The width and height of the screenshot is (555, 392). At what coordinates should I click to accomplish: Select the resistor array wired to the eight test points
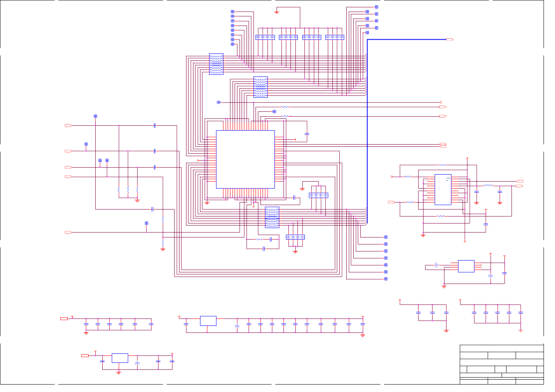point(216,64)
